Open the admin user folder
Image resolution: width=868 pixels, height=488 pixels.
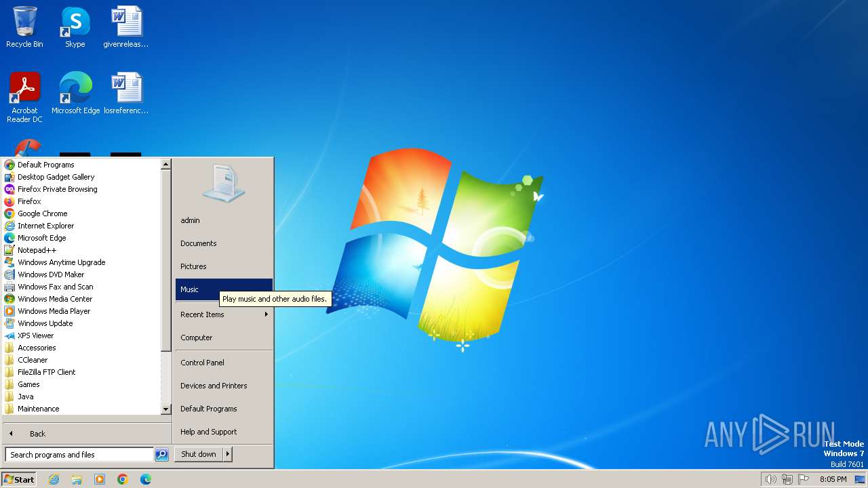pos(224,220)
